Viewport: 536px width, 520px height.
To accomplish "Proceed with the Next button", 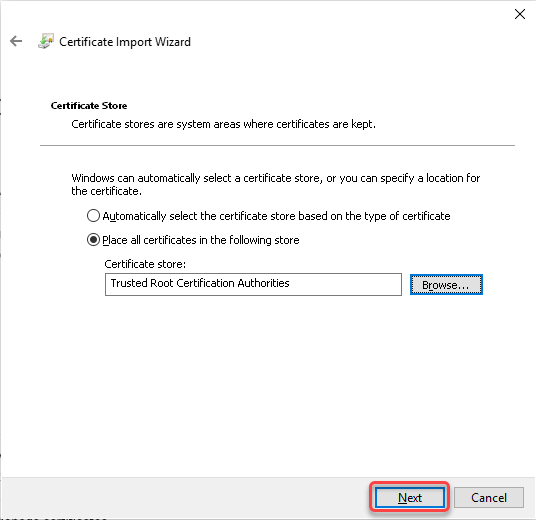I will [x=410, y=497].
